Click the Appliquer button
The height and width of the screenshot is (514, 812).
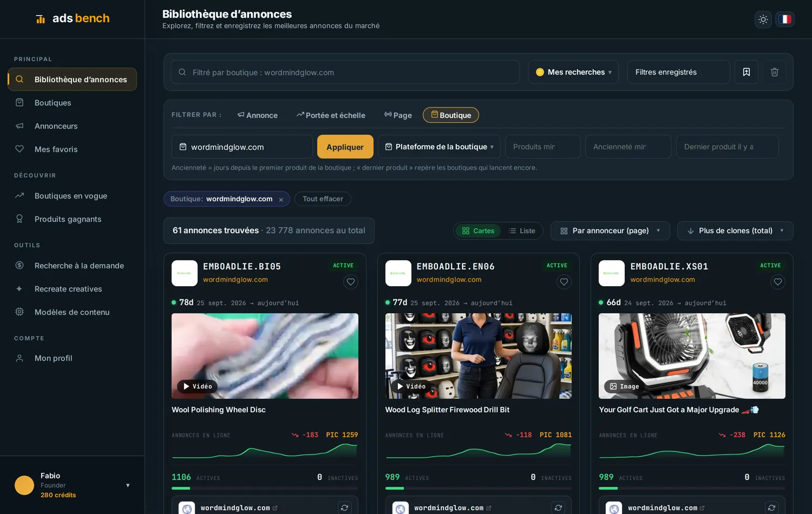(x=345, y=147)
